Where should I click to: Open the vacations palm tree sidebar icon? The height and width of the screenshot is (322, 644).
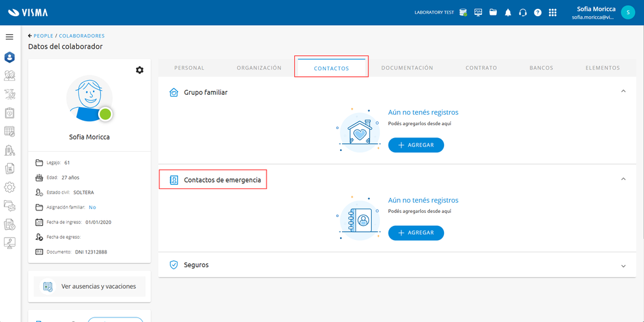pyautogui.click(x=10, y=94)
